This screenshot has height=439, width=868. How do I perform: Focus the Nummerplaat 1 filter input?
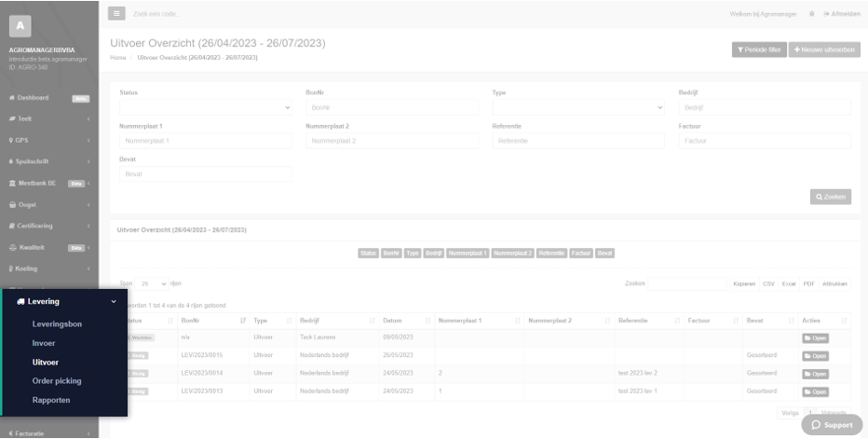[x=206, y=141]
